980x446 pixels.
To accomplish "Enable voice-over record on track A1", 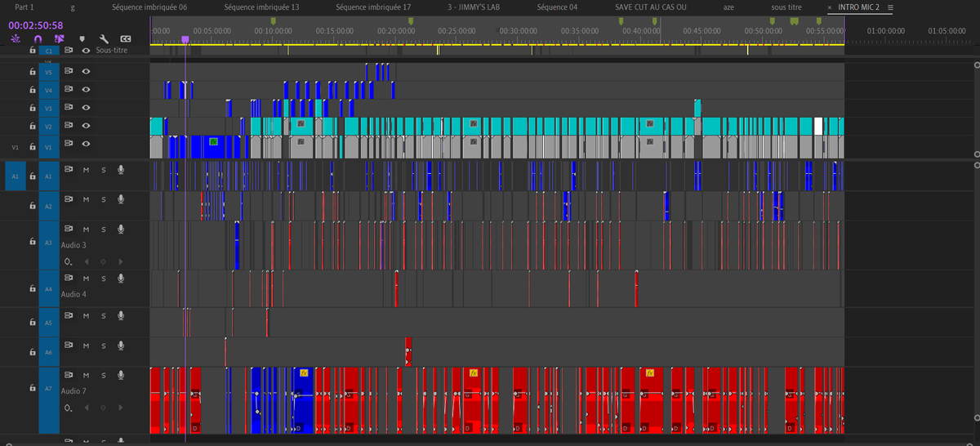I will (121, 169).
